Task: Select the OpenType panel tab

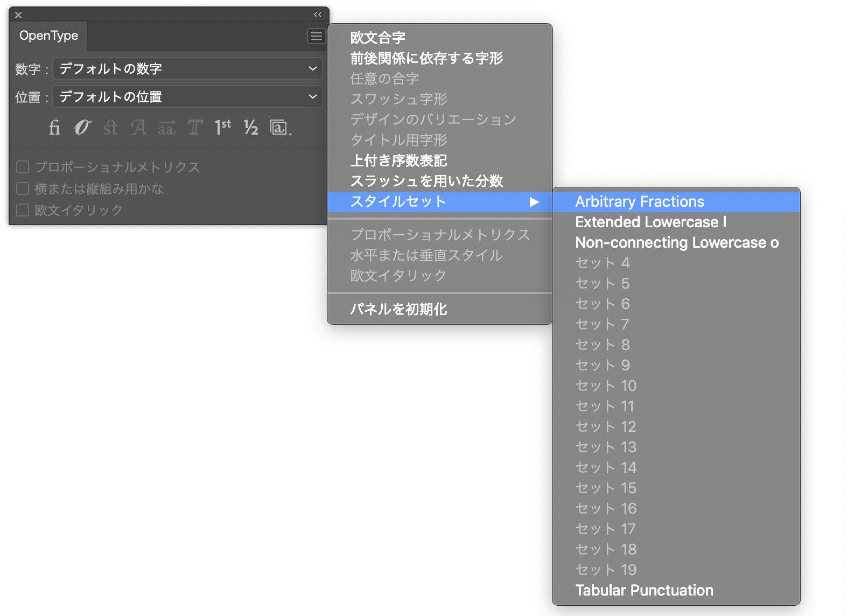Action: click(x=49, y=36)
